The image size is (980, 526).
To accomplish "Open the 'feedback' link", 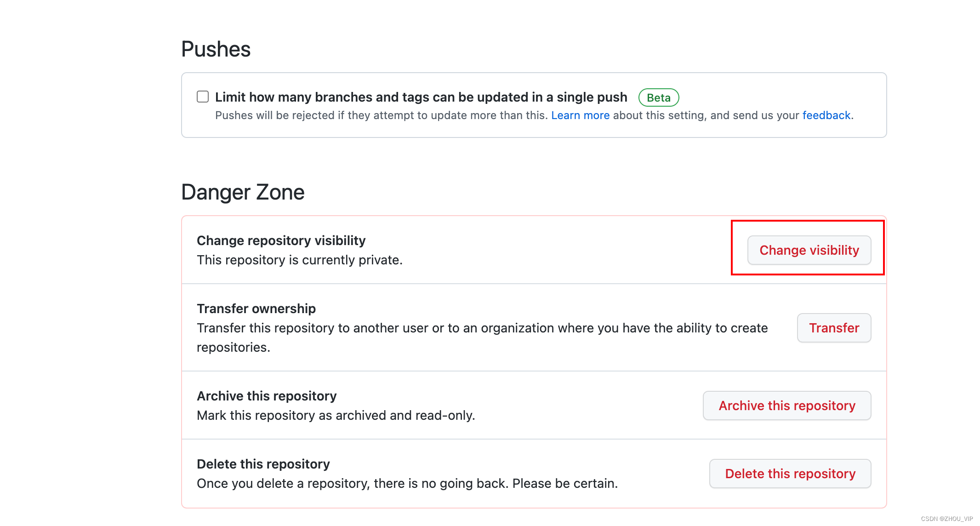I will tap(826, 115).
